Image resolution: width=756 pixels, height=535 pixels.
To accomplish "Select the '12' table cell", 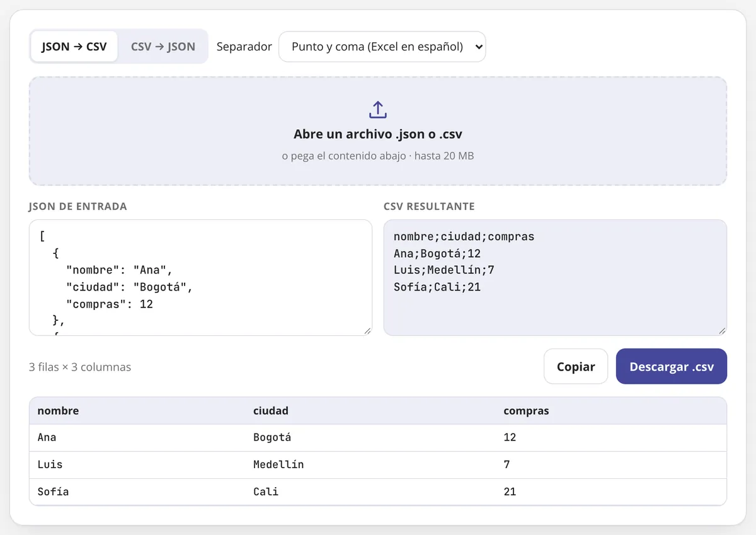I will tap(611, 437).
